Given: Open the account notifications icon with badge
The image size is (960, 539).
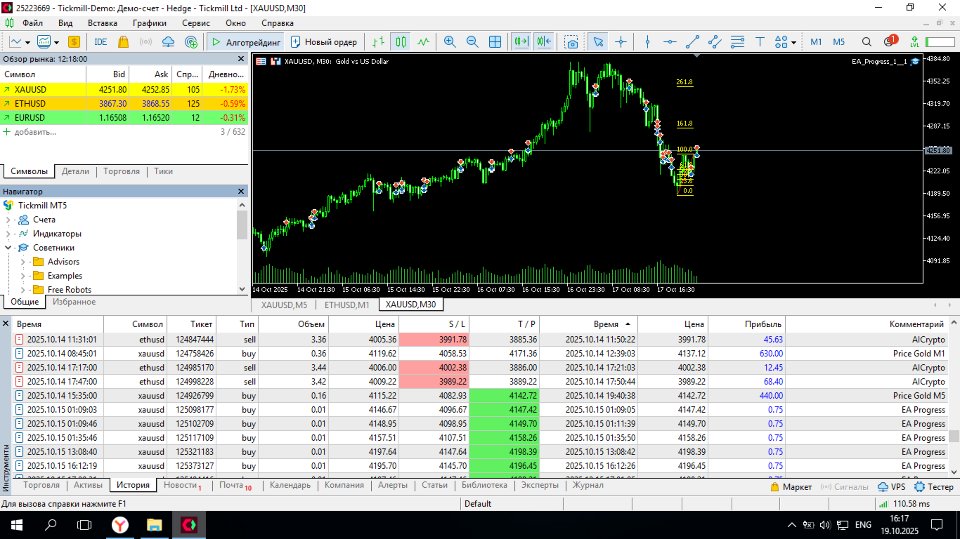Looking at the screenshot, I should [890, 42].
